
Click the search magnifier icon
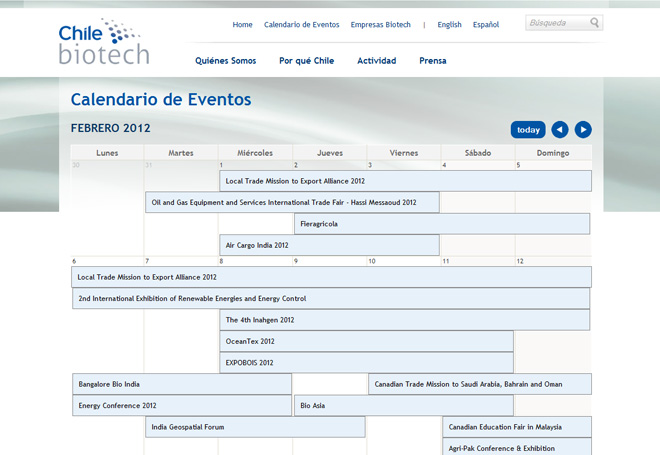594,22
